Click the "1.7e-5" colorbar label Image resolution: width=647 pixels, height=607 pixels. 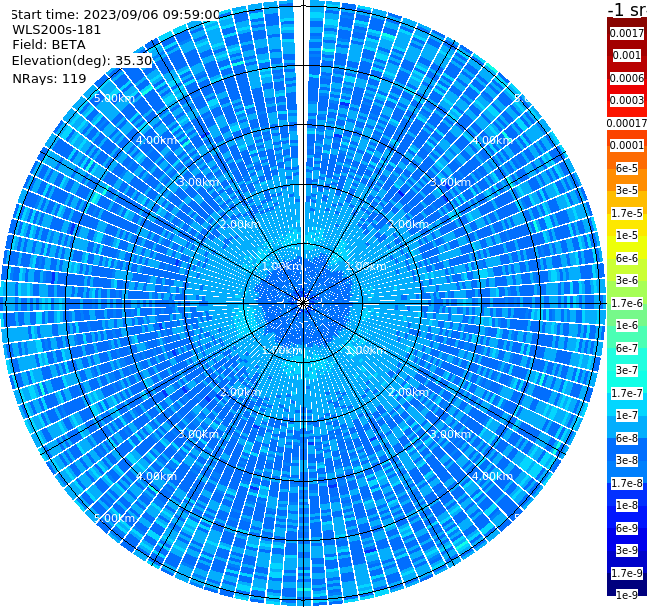(x=627, y=213)
